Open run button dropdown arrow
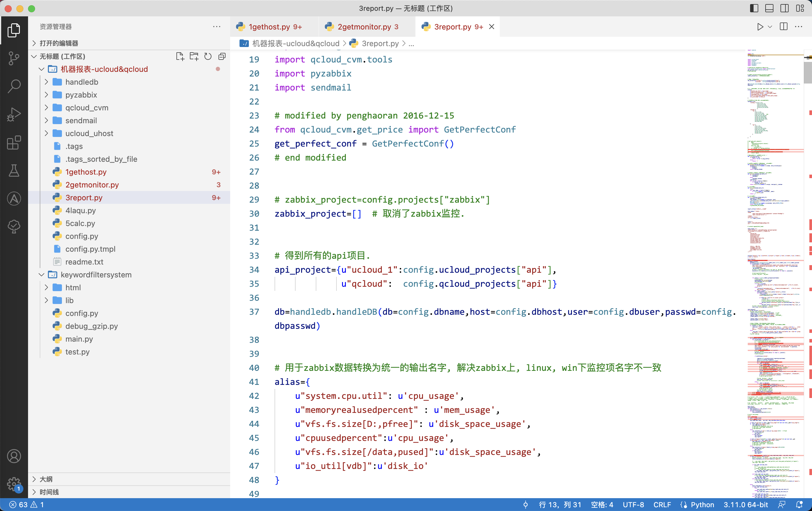Viewport: 812px width, 511px height. click(x=770, y=27)
